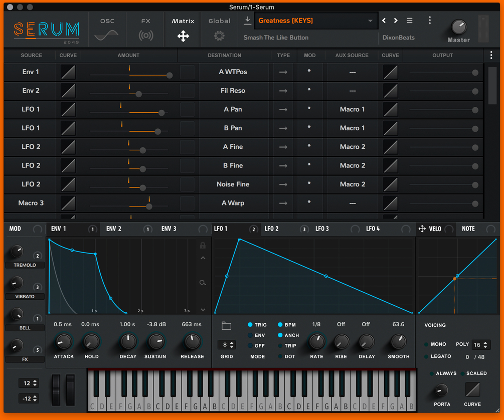This screenshot has height=420, width=504.
Task: Click the envelope zoom-in up chevron
Action: point(203,258)
